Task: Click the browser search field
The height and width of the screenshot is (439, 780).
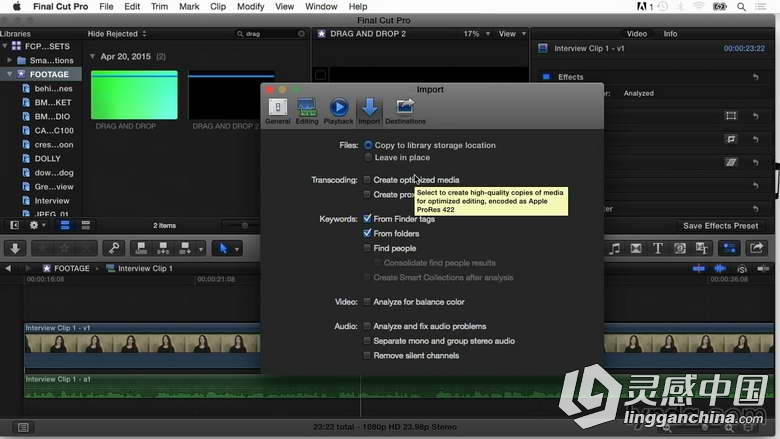Action: click(x=270, y=34)
